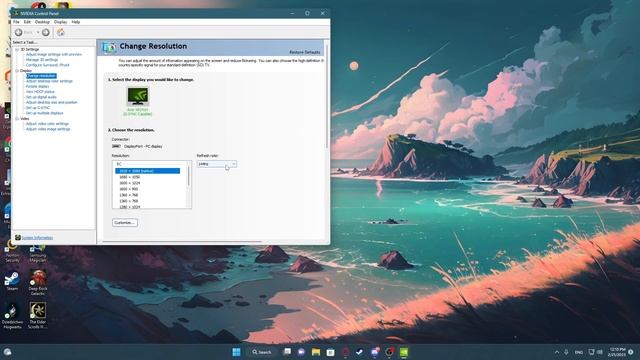The height and width of the screenshot is (360, 640).
Task: Open Set up multiple displays
Action: (44, 113)
